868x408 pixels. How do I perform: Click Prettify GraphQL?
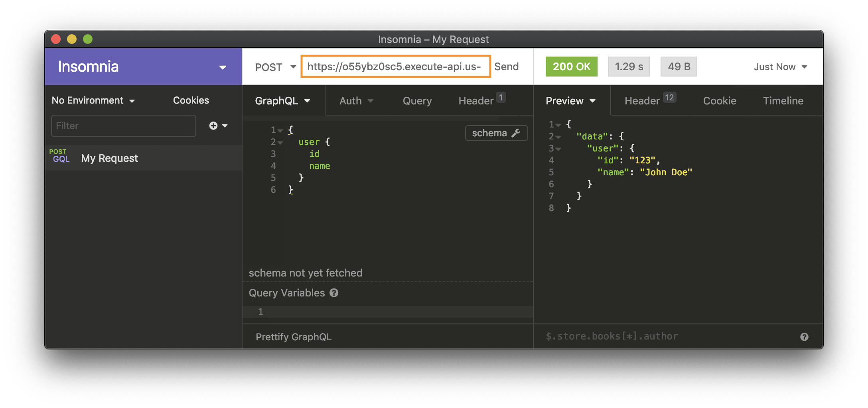[x=294, y=337]
